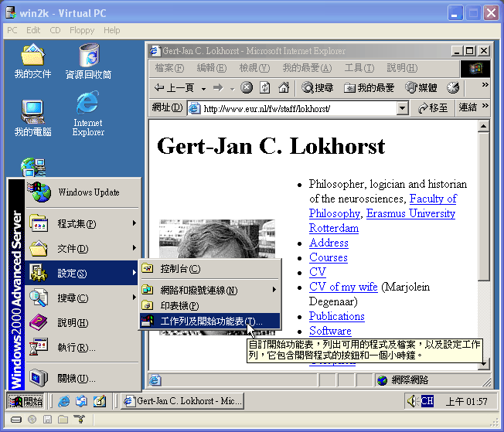Open the 工具 Tools menu in IE
Viewport: 504px width, 432px height.
(x=359, y=68)
